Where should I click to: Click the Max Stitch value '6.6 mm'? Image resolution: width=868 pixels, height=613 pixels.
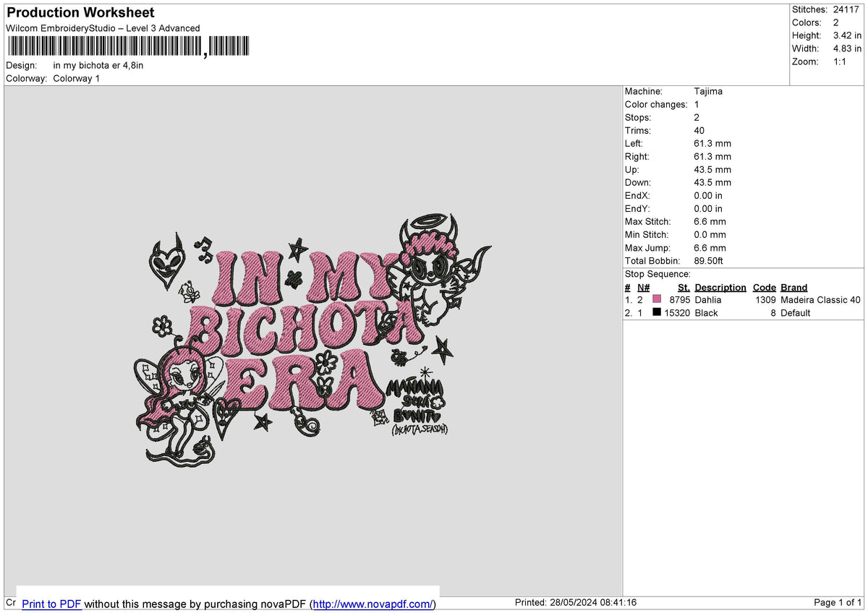click(710, 221)
